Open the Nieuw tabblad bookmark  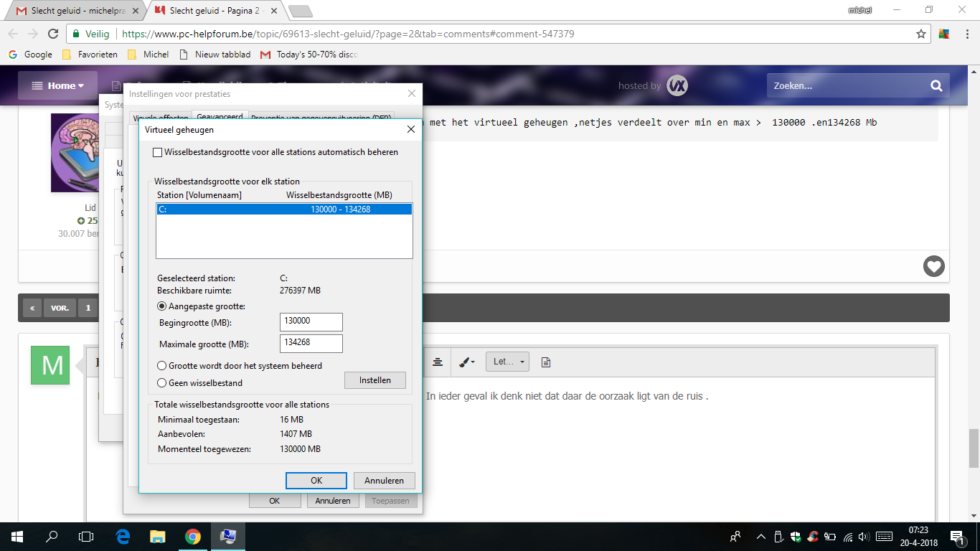pyautogui.click(x=215, y=54)
